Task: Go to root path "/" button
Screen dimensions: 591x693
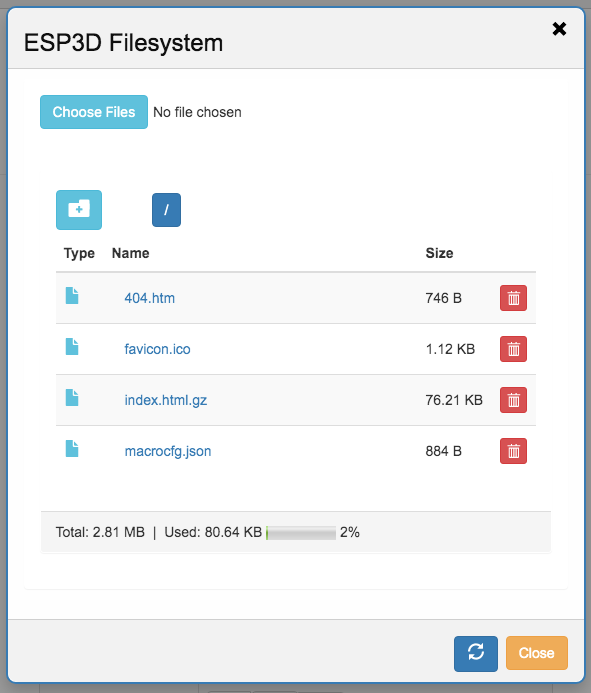Action: coord(166,210)
